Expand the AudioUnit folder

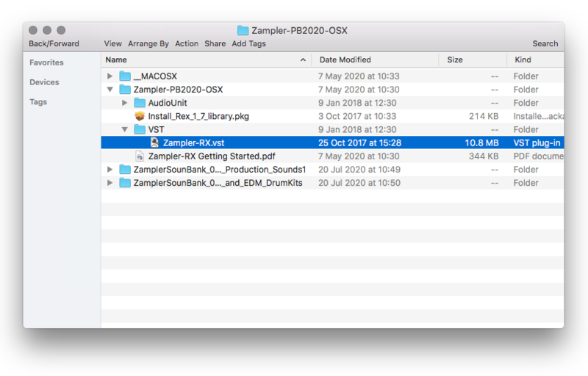click(x=124, y=103)
